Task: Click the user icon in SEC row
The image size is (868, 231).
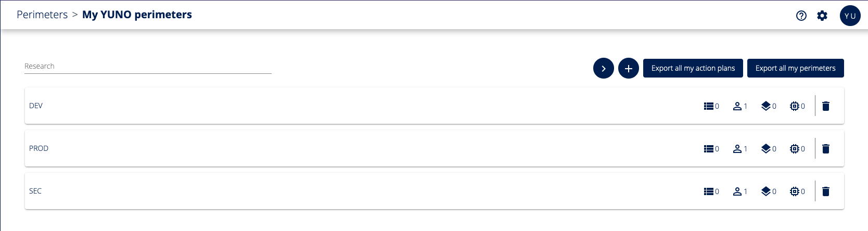Action: (737, 191)
